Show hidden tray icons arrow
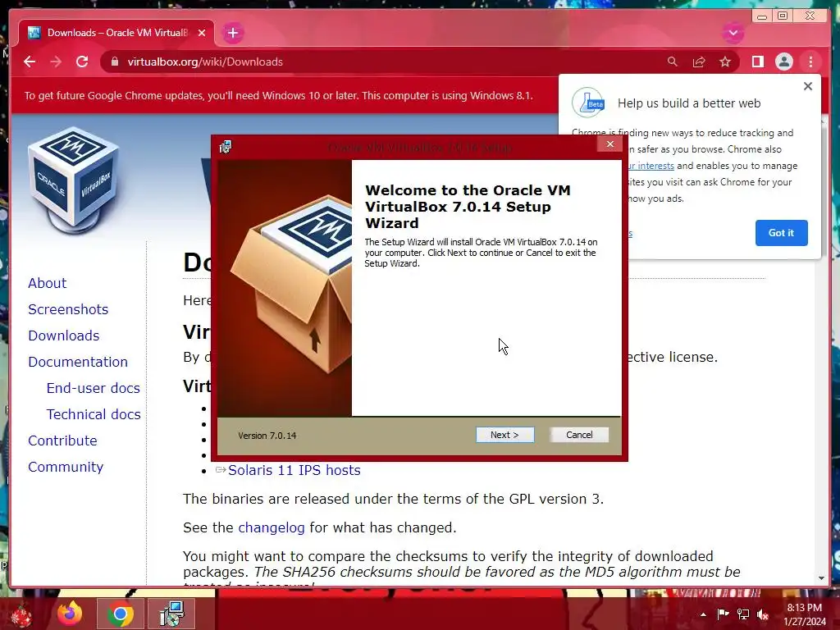Image resolution: width=840 pixels, height=630 pixels. 703,614
